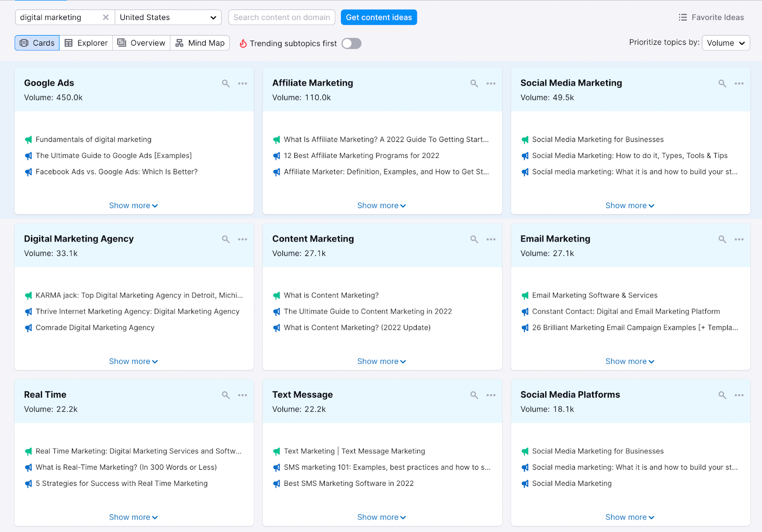762x532 pixels.
Task: Switch to the Mind Map view tab
Action: (x=200, y=43)
